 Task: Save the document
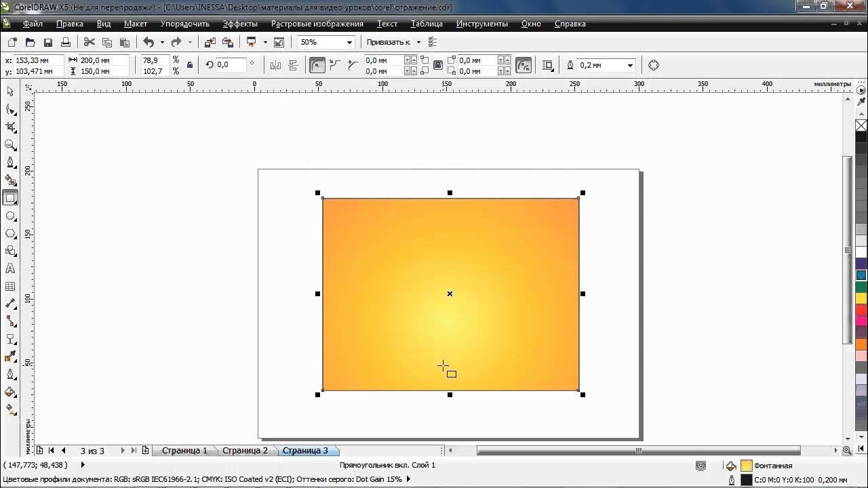pos(47,42)
